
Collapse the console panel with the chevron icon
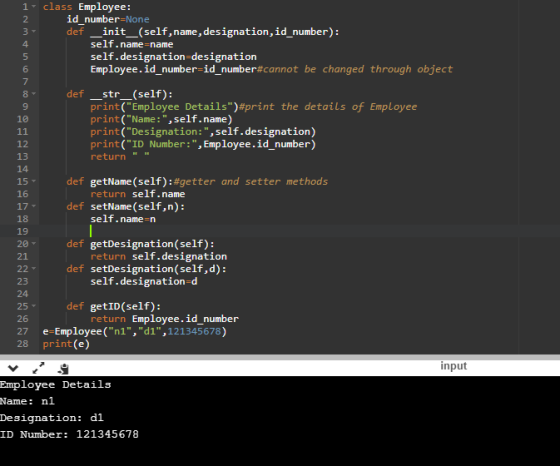click(13, 368)
